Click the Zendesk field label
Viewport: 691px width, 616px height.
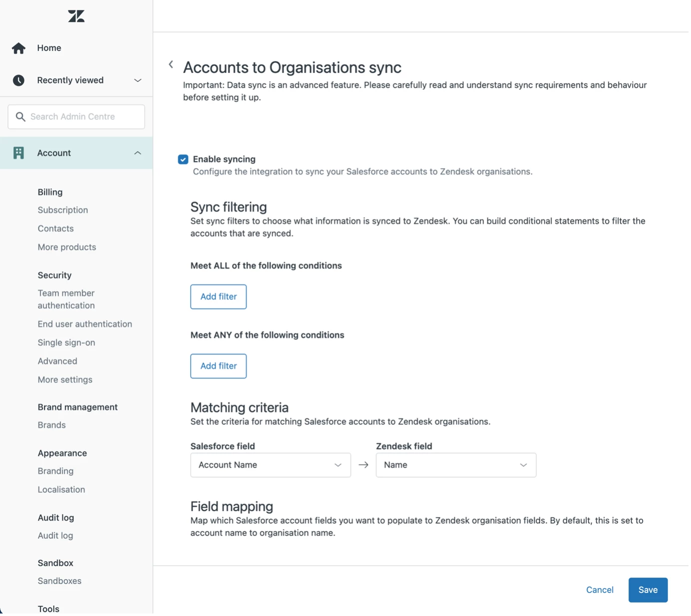click(x=404, y=446)
